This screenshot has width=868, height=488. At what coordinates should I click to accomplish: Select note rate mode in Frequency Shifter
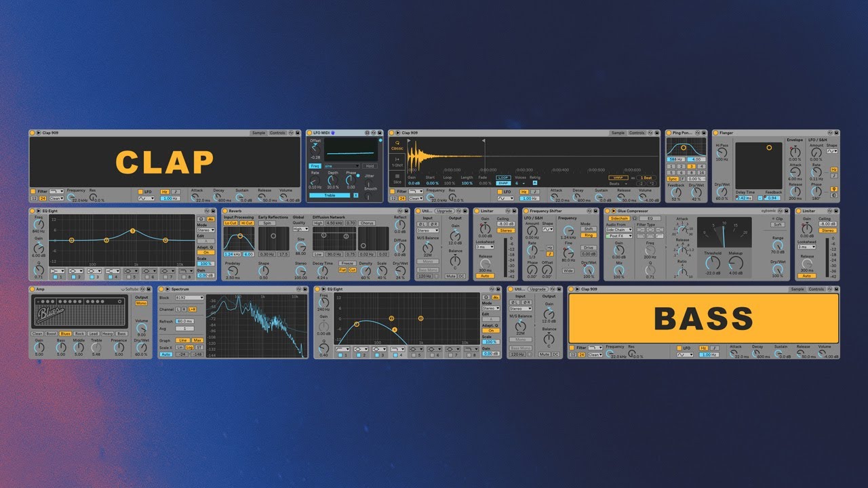pyautogui.click(x=549, y=253)
